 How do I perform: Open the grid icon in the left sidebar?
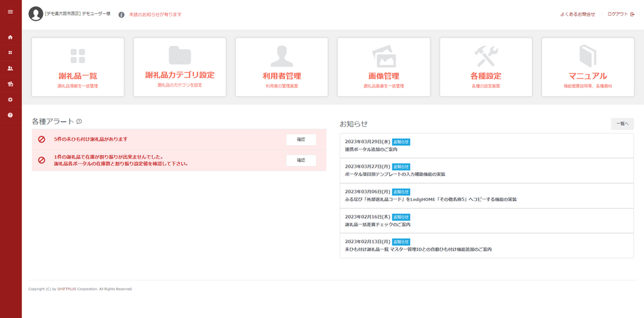coord(10,53)
